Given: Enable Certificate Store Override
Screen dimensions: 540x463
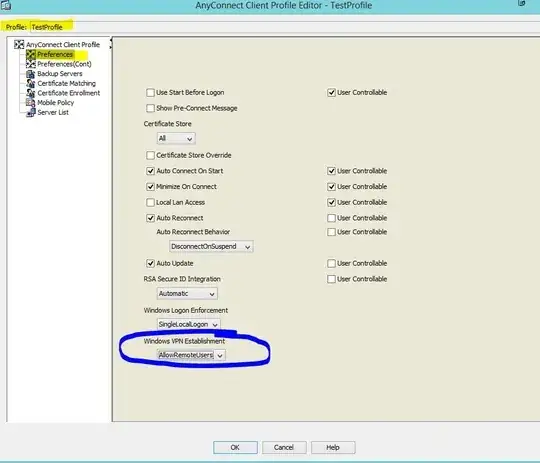Looking at the screenshot, I should coord(150,155).
